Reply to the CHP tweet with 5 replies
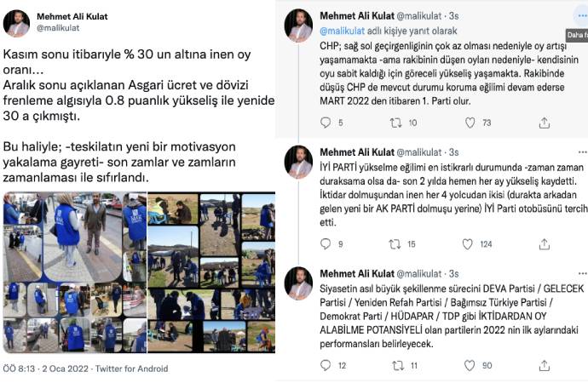Image resolution: width=588 pixels, height=383 pixels. click(326, 123)
